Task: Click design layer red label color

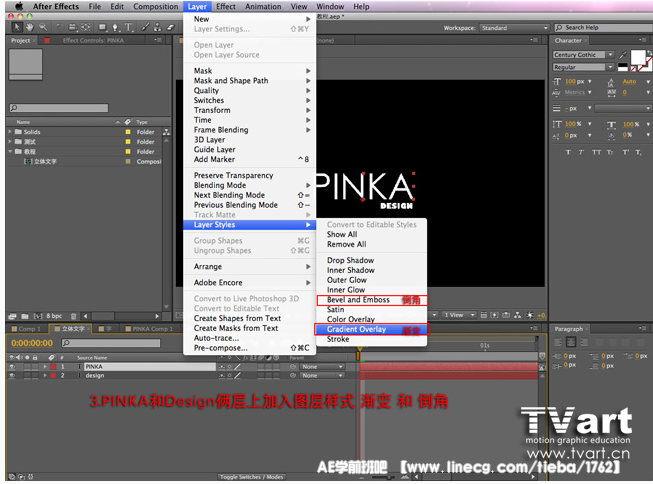Action: [53, 376]
